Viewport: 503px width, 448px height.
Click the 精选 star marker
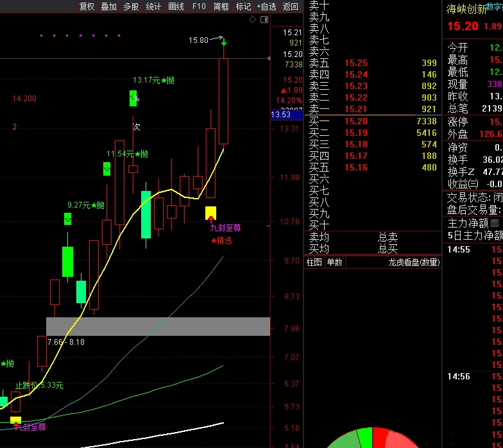click(x=221, y=240)
